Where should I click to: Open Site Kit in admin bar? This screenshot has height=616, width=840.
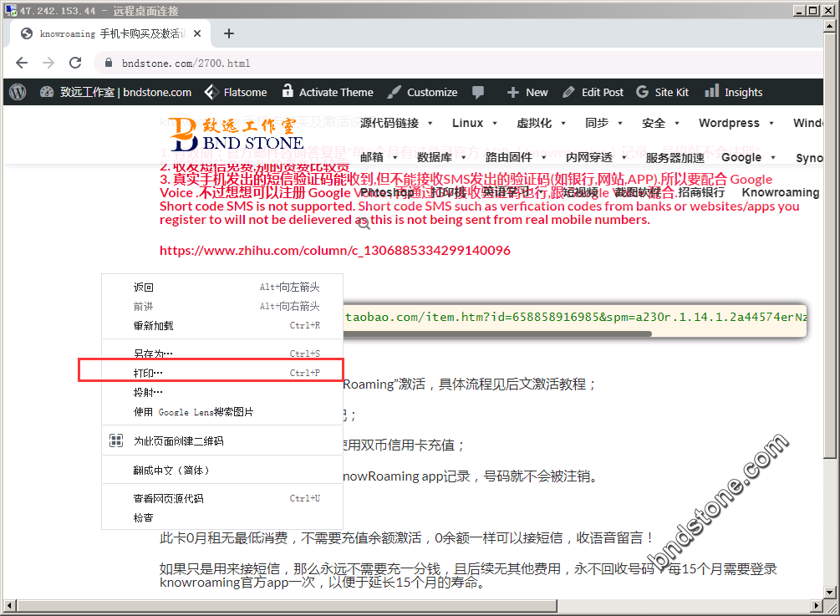click(662, 92)
